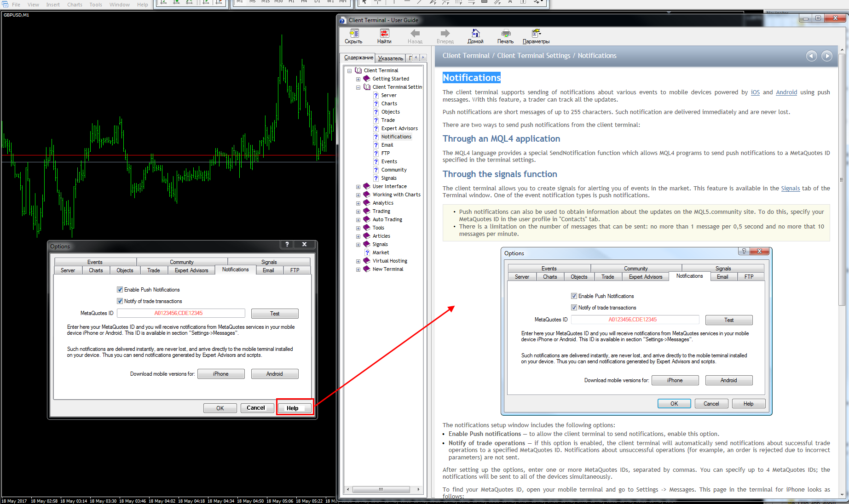
Task: Expand the User Interface tree node
Action: click(358, 187)
